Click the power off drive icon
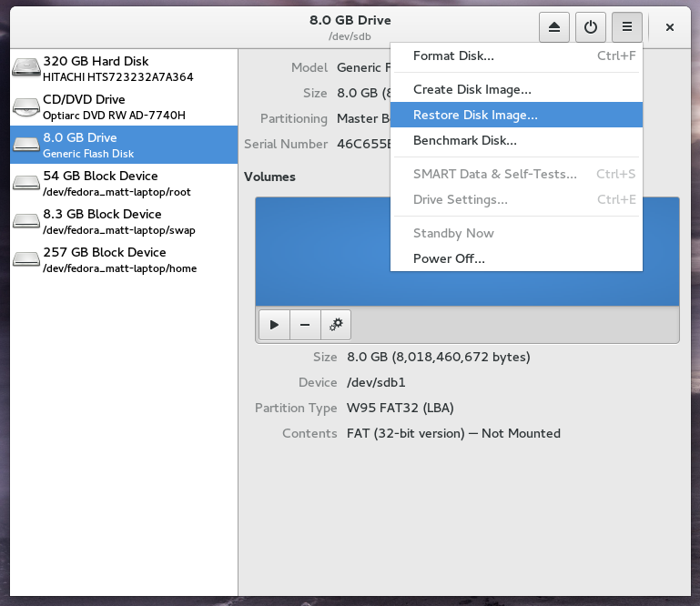 pos(591,27)
